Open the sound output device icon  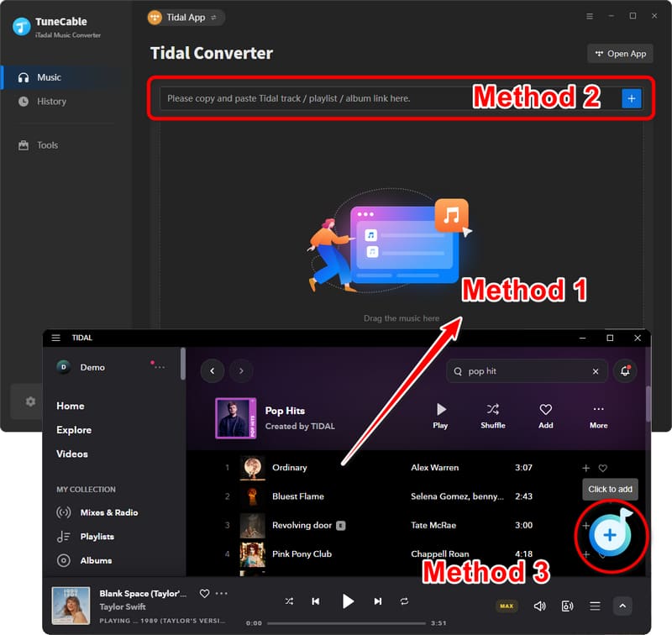567,606
